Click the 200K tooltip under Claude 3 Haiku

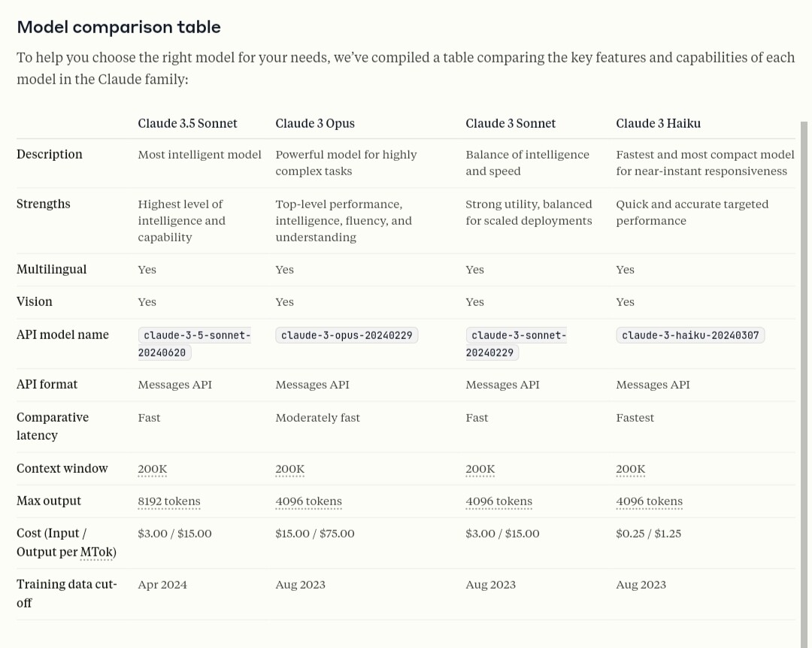click(630, 469)
